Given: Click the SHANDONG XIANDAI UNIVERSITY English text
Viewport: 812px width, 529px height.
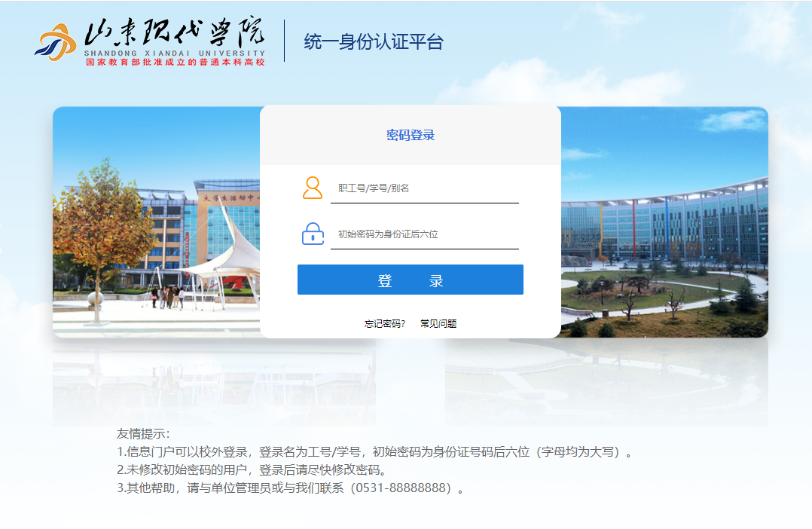Looking at the screenshot, I should tap(175, 54).
